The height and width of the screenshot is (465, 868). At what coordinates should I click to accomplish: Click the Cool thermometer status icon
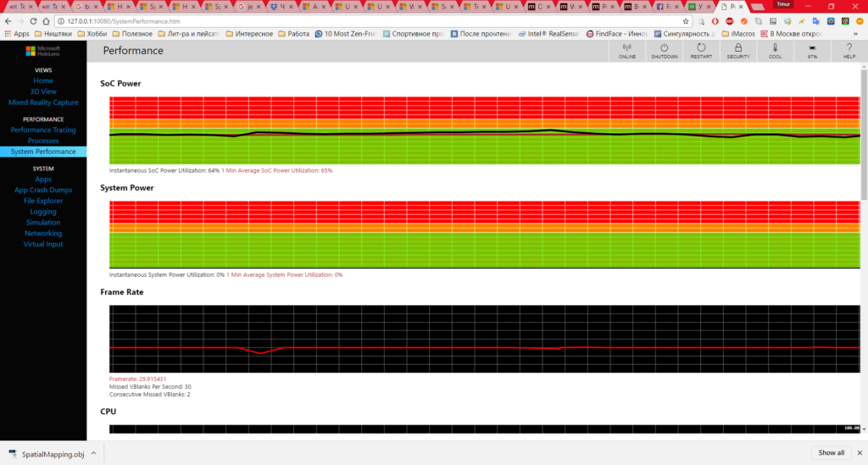pos(775,48)
